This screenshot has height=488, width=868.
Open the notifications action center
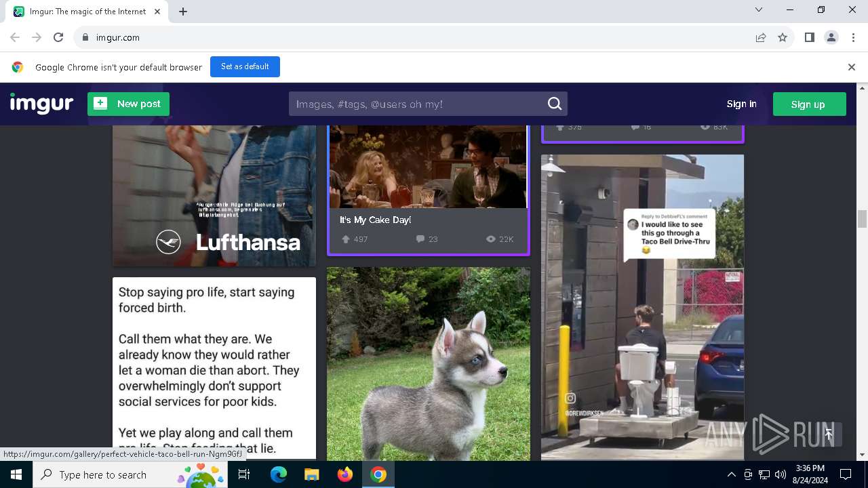click(x=846, y=474)
